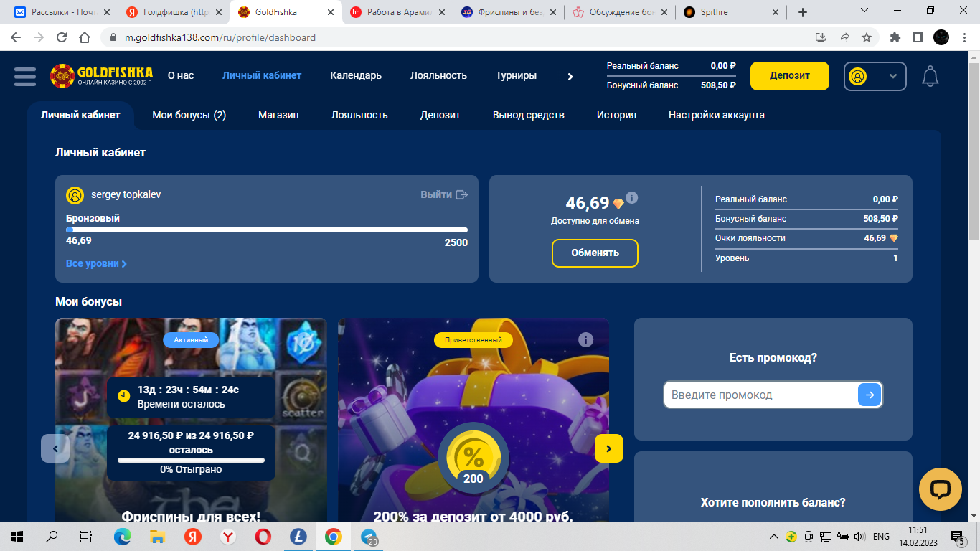Click the info icon beside loyalty points
The width and height of the screenshot is (980, 551).
[632, 198]
